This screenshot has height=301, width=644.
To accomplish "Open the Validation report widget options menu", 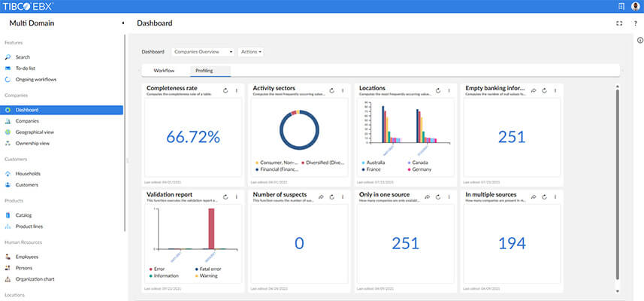I will click(x=237, y=197).
